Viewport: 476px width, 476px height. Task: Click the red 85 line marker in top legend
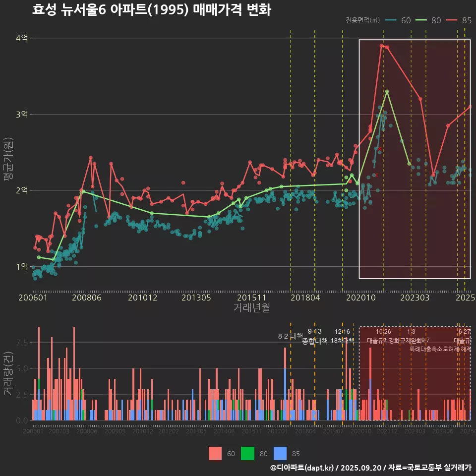(452, 20)
